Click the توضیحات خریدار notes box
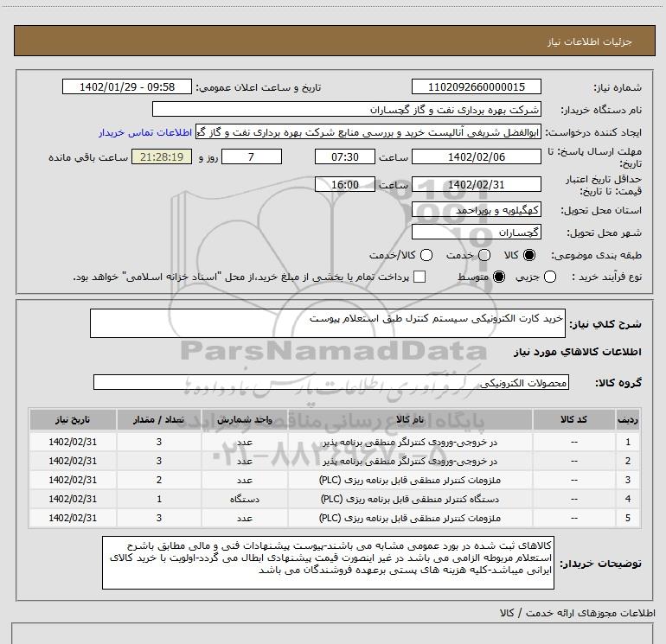Image resolution: width=666 pixels, height=644 pixels. [328, 563]
